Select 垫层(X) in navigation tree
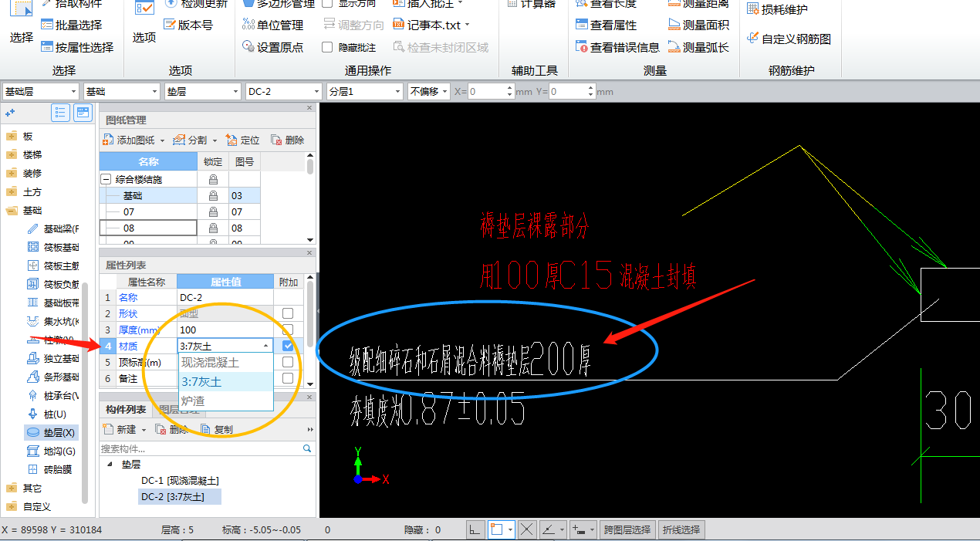This screenshot has height=541, width=980. click(x=52, y=433)
